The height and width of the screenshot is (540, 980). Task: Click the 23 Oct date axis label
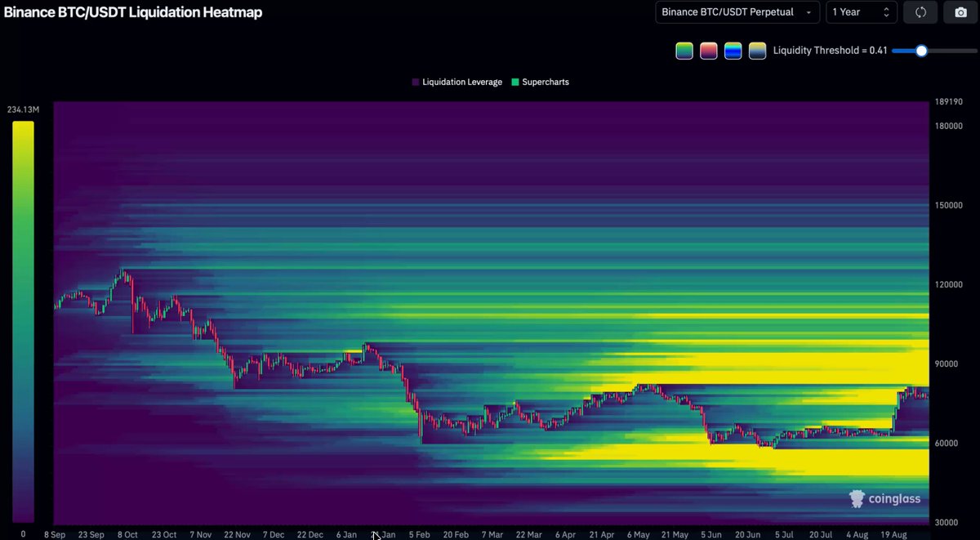(163, 534)
